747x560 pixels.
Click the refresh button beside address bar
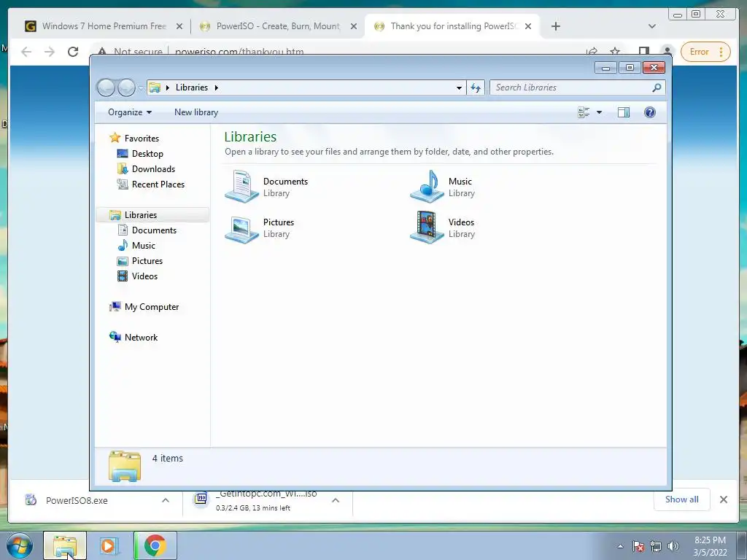click(x=476, y=87)
